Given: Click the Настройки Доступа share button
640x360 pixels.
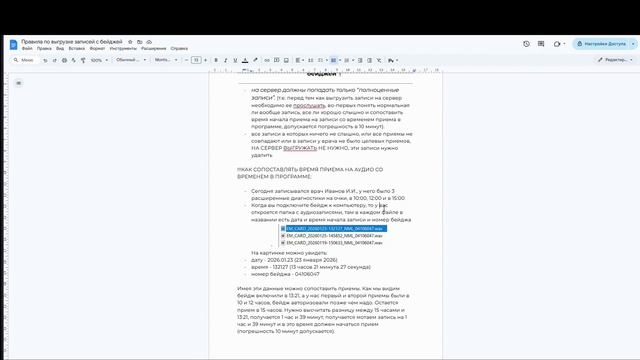Looking at the screenshot, I should pos(602,44).
